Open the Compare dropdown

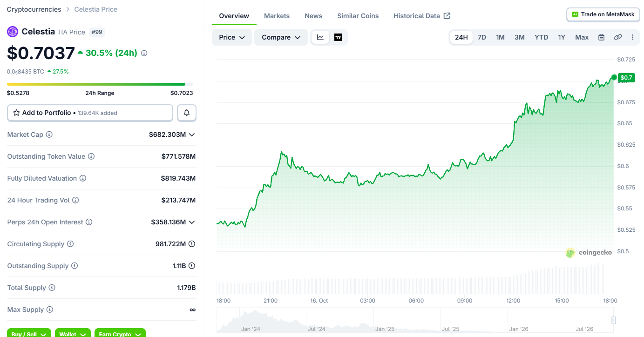pyautogui.click(x=281, y=37)
